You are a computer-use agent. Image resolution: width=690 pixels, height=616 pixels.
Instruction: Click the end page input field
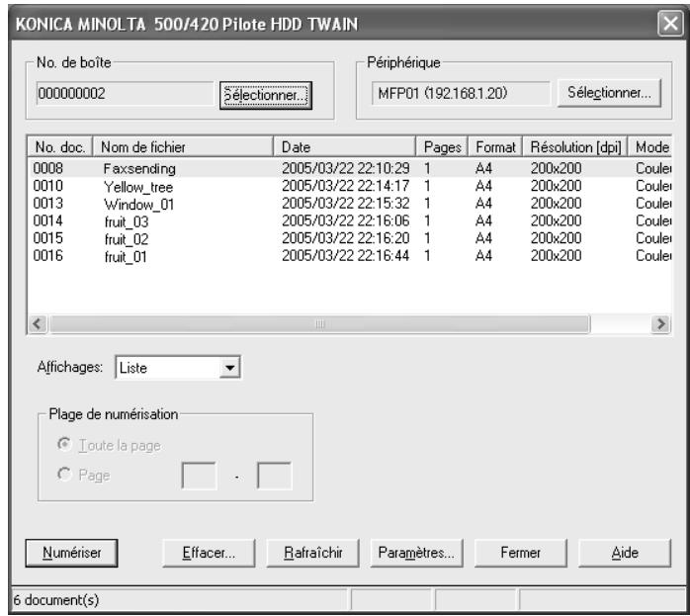tap(274, 476)
